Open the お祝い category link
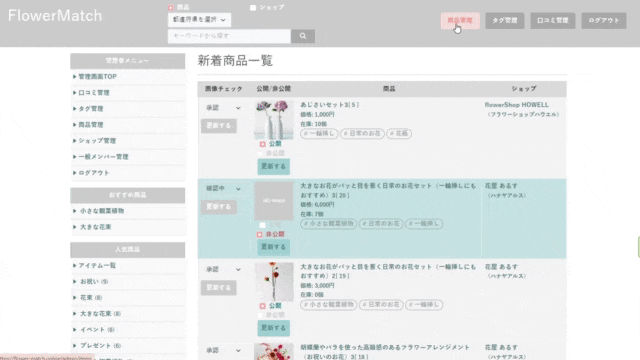640x360 pixels. click(94, 282)
